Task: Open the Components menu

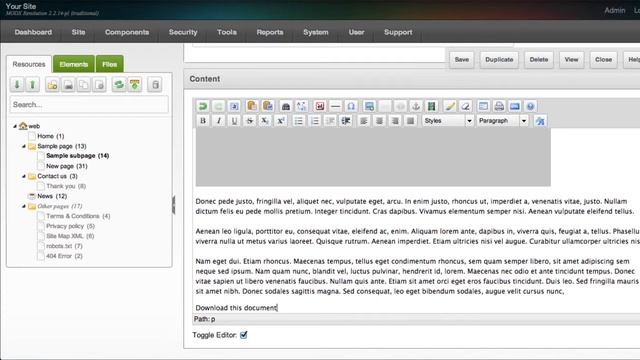Action: coord(127,32)
